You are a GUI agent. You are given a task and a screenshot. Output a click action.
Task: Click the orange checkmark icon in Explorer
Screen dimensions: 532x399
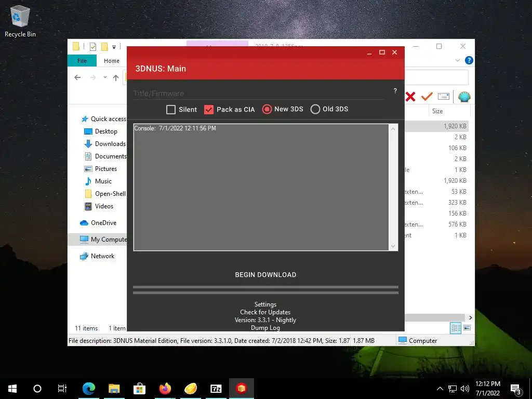pos(427,97)
